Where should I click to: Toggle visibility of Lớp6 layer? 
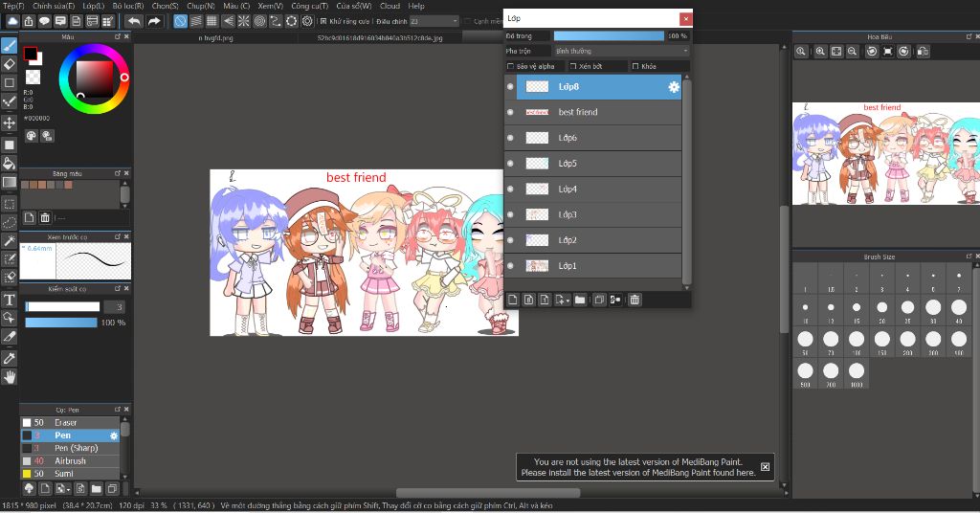point(510,138)
